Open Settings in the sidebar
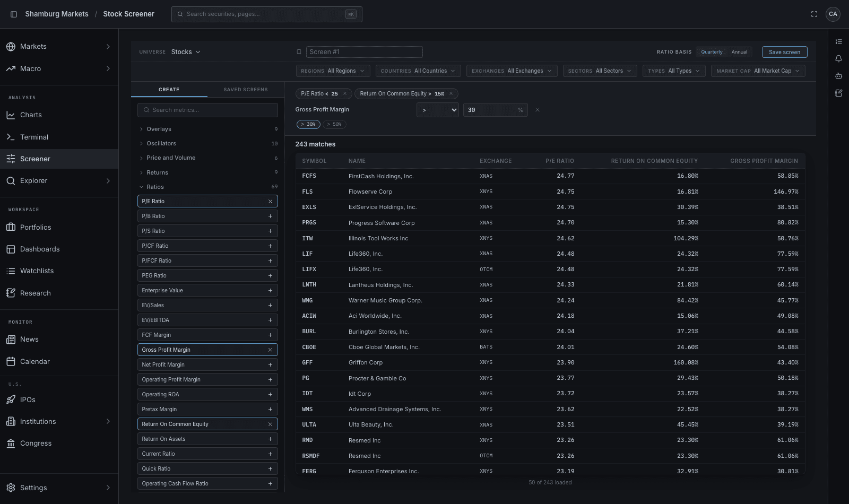 (x=59, y=488)
